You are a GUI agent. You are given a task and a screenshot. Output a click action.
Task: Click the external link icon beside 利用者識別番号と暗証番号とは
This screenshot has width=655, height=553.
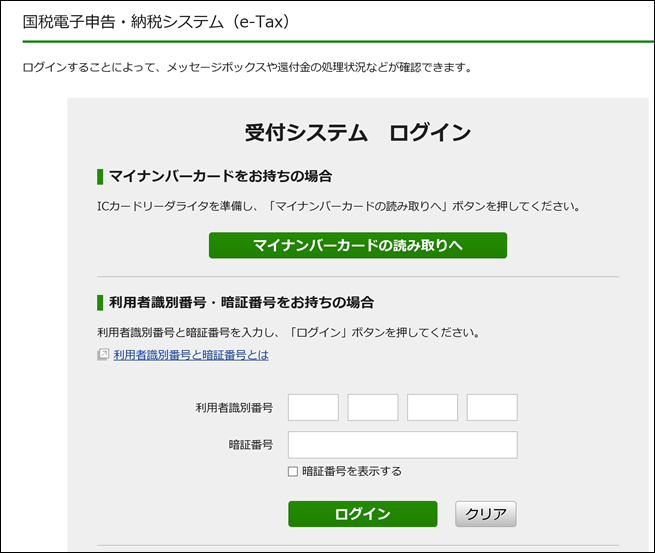click(x=103, y=355)
